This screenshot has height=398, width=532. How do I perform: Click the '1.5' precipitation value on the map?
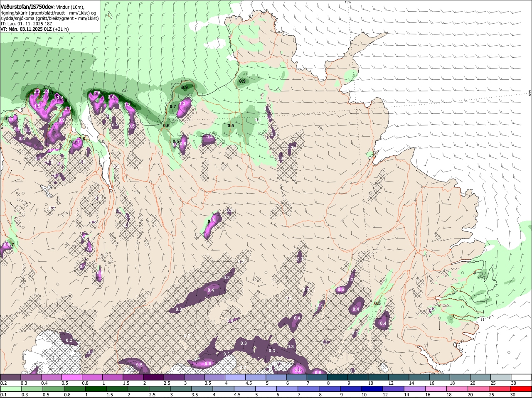(37, 106)
